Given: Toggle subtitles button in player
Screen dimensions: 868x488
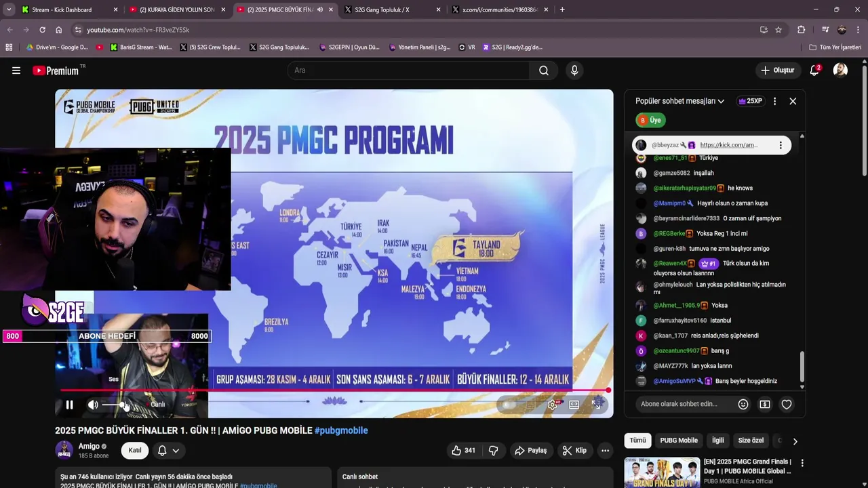Looking at the screenshot, I should (x=530, y=405).
